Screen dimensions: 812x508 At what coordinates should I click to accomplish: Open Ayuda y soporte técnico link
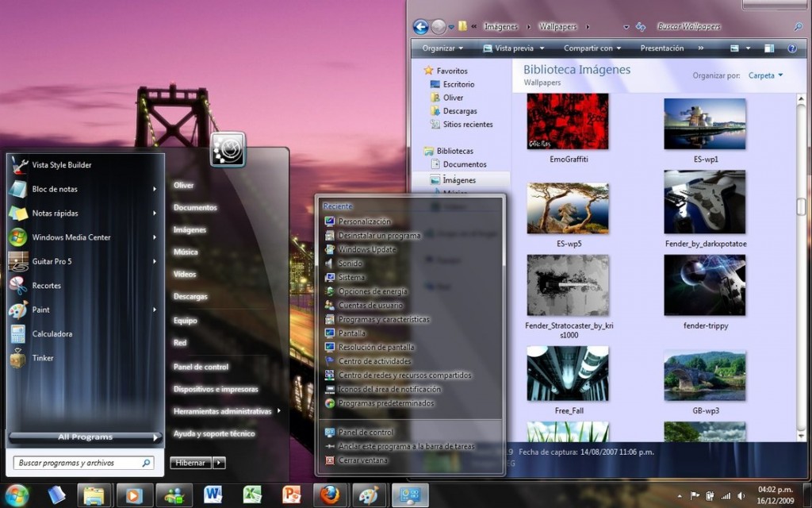click(x=214, y=433)
